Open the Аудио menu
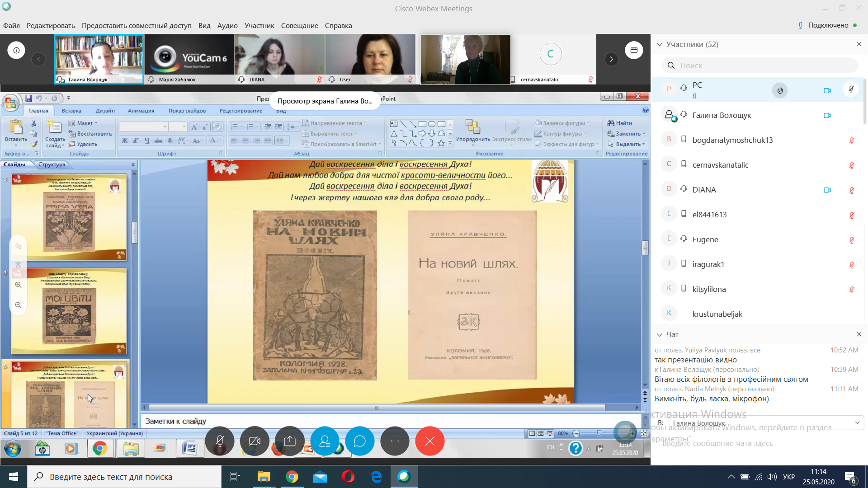This screenshot has height=488, width=868. click(227, 25)
